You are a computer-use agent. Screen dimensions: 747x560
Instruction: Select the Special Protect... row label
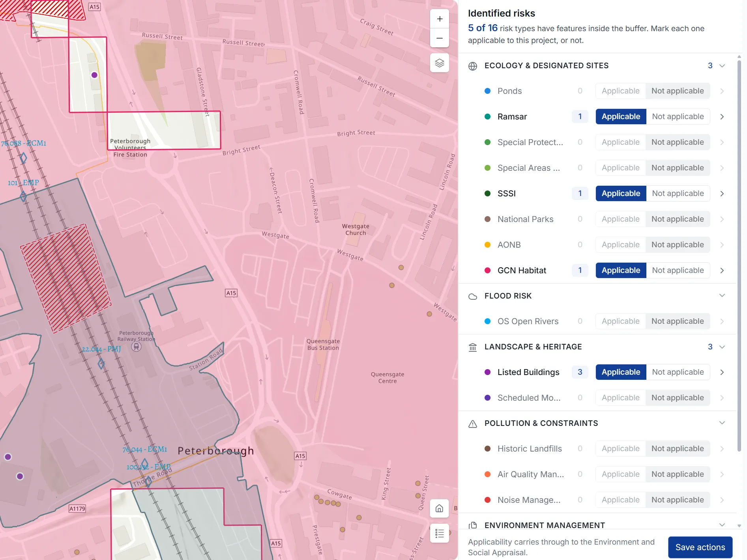[x=530, y=142]
